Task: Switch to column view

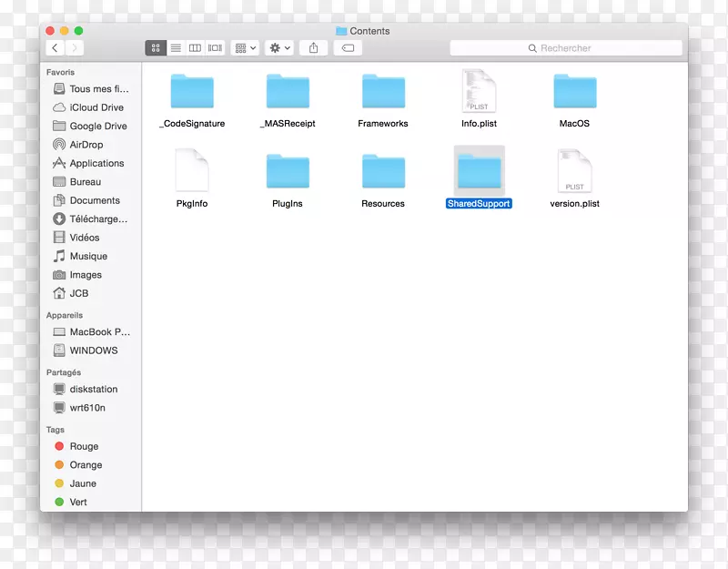Action: [x=196, y=47]
